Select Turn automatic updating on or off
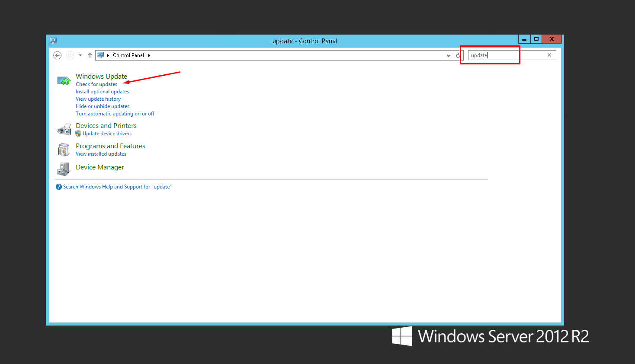This screenshot has height=364, width=635. point(115,114)
